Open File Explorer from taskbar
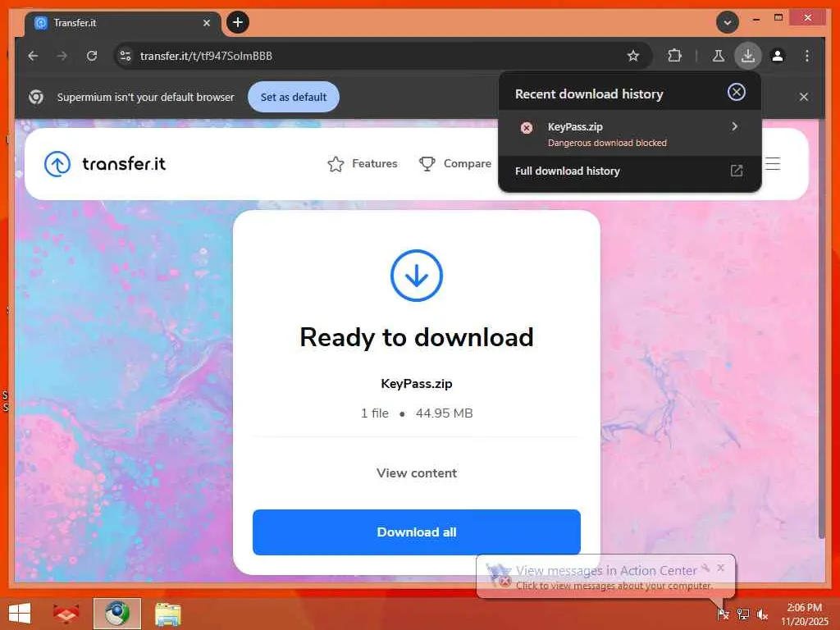The image size is (840, 630). 167,614
